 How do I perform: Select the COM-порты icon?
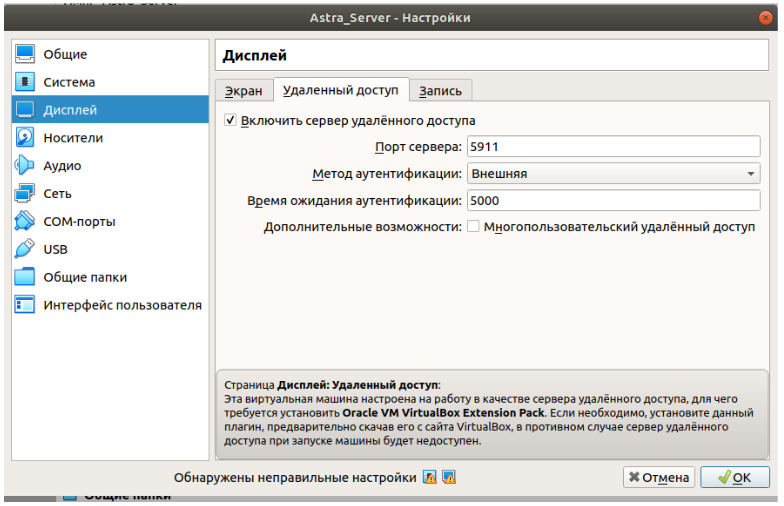point(25,221)
